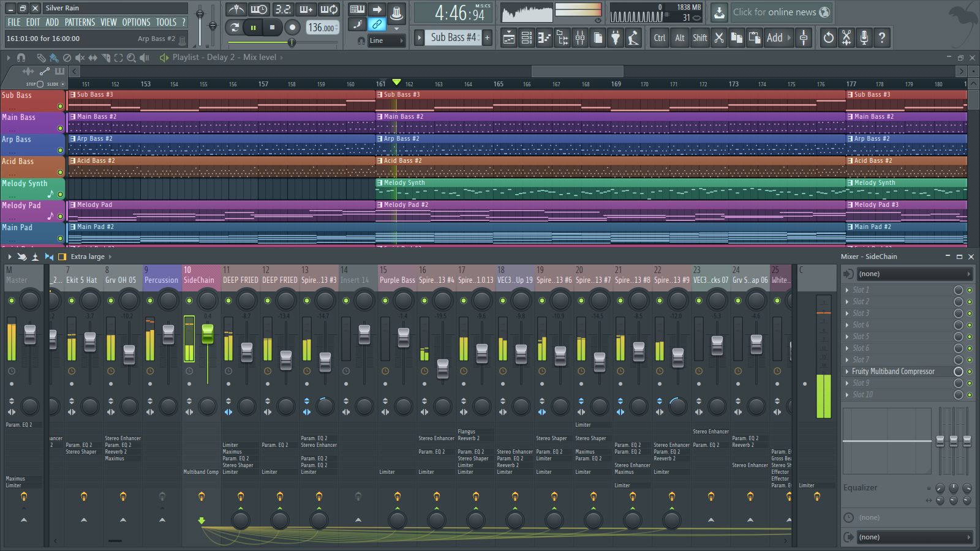Viewport: 980px width, 551px height.
Task: Open the ADD menu
Action: pos(52,22)
